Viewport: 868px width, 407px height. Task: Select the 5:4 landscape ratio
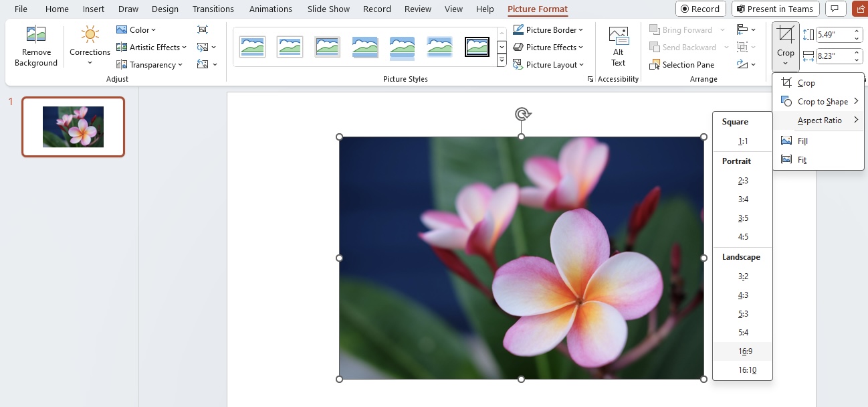pos(743,333)
